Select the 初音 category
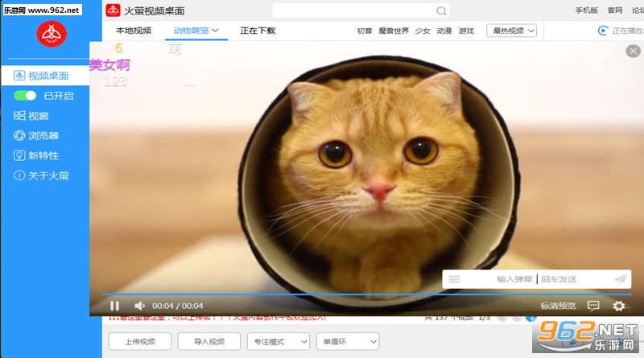 point(365,31)
